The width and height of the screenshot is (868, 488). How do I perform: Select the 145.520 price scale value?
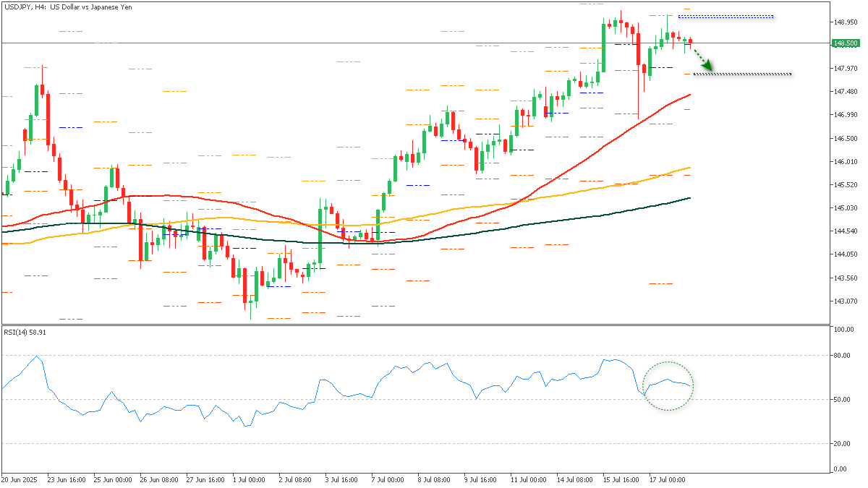(845, 185)
